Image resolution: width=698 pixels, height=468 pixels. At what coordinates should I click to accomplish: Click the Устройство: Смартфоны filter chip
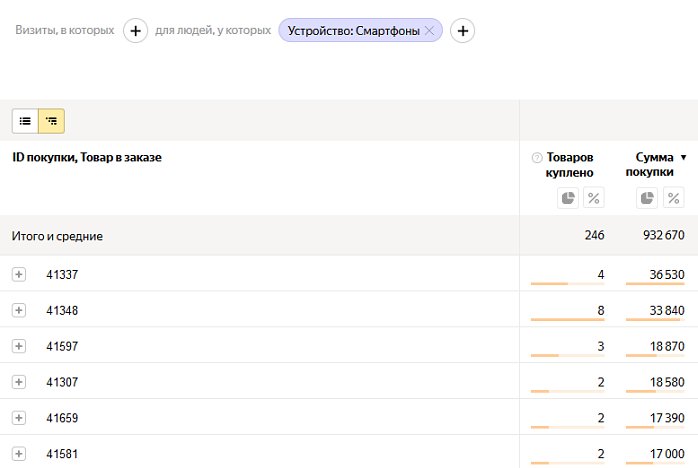click(x=353, y=31)
